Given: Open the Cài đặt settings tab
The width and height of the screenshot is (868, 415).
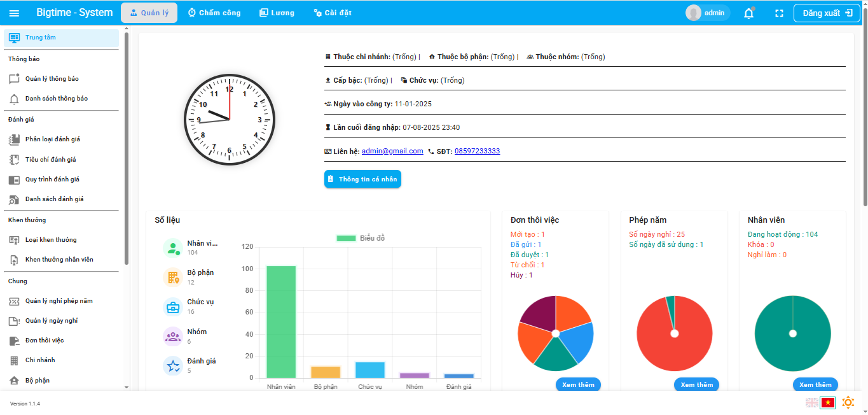Looking at the screenshot, I should coord(333,13).
